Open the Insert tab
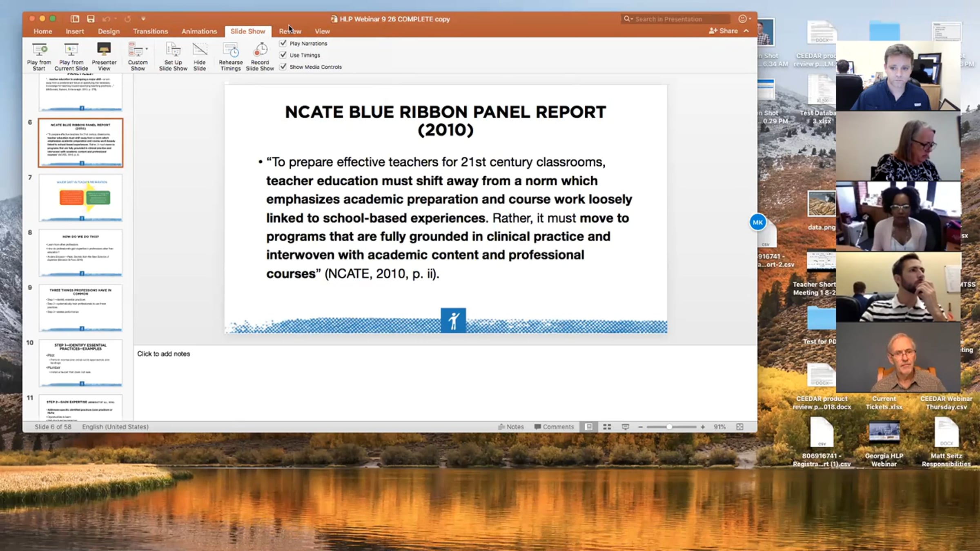The height and width of the screenshot is (551, 980). click(x=75, y=31)
